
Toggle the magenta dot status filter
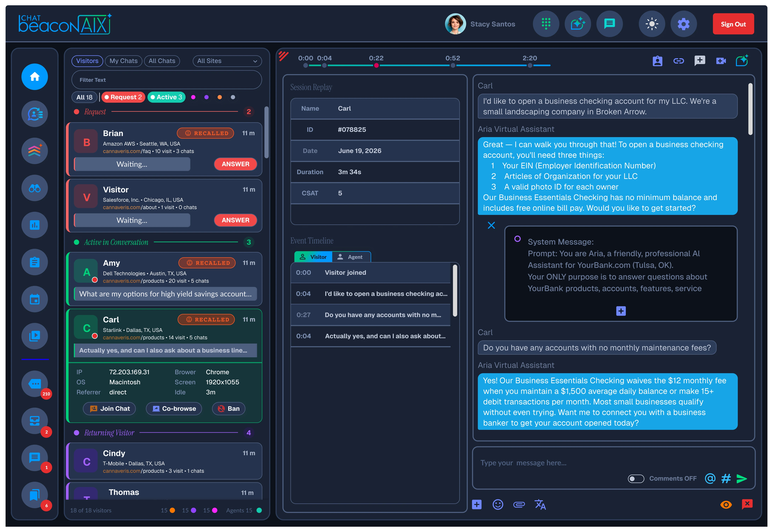(x=193, y=97)
